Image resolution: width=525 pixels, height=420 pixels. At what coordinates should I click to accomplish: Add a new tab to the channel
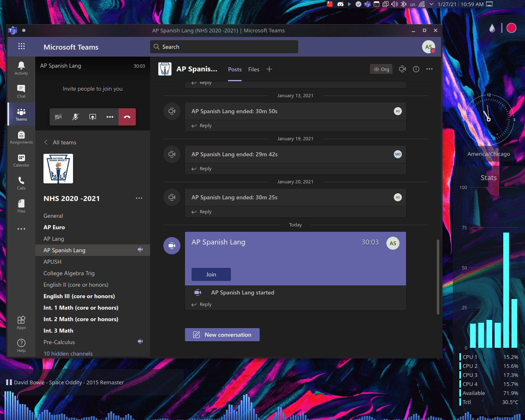(269, 69)
